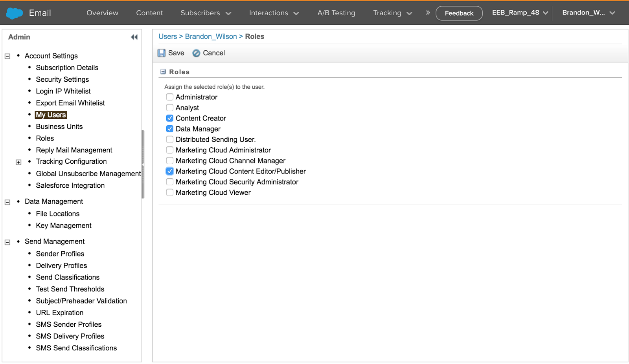This screenshot has width=629, height=364.
Task: Uncheck the Content Creator role
Action: point(170,118)
